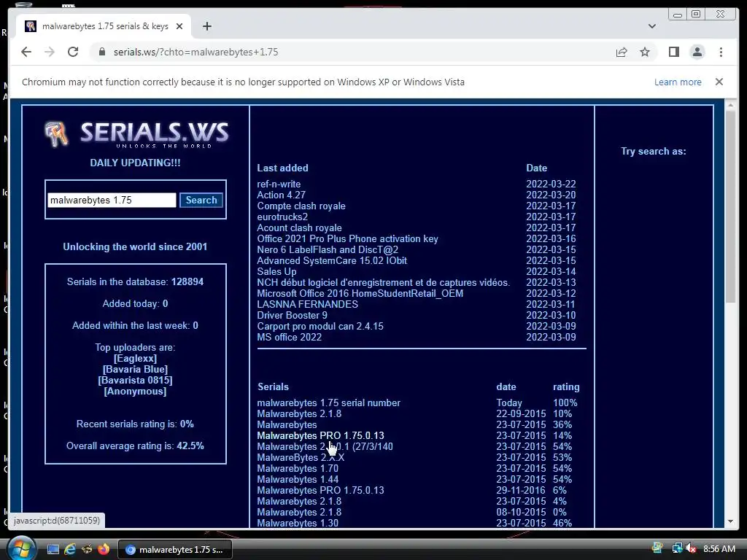Launch Firefox from the taskbar
Screen dimensions: 747x560
(x=104, y=549)
